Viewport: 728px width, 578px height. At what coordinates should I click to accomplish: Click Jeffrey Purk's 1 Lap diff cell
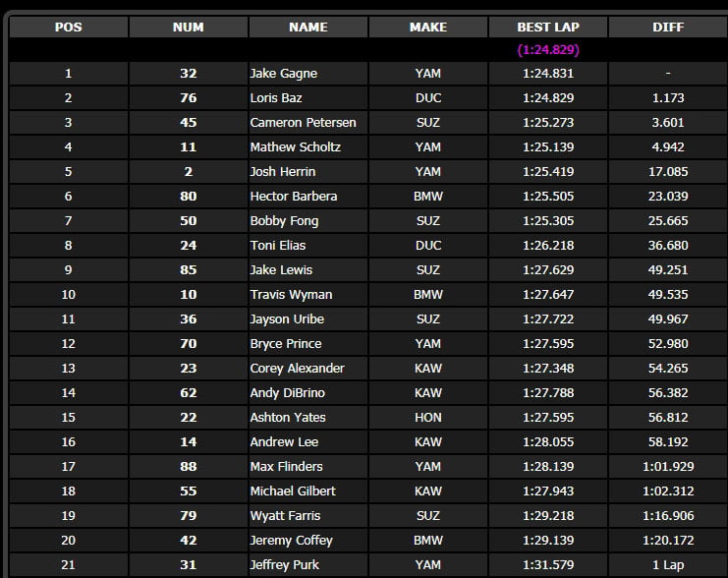tap(668, 565)
